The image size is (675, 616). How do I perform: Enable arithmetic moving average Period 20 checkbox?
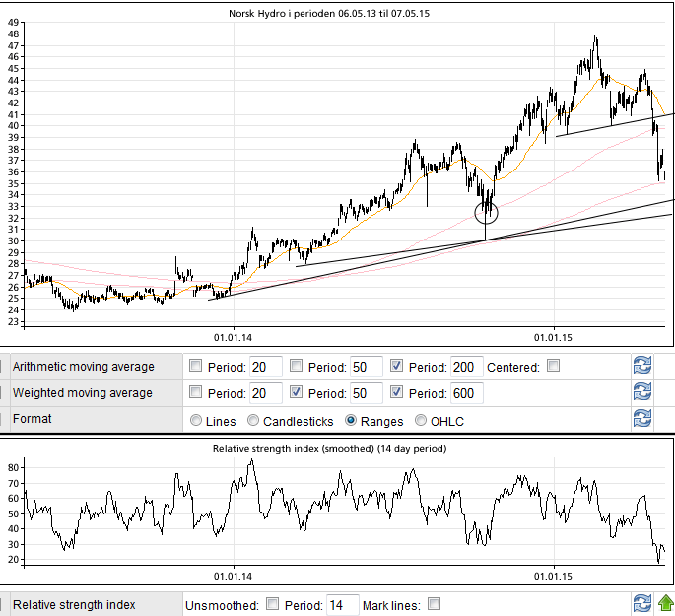(x=195, y=367)
